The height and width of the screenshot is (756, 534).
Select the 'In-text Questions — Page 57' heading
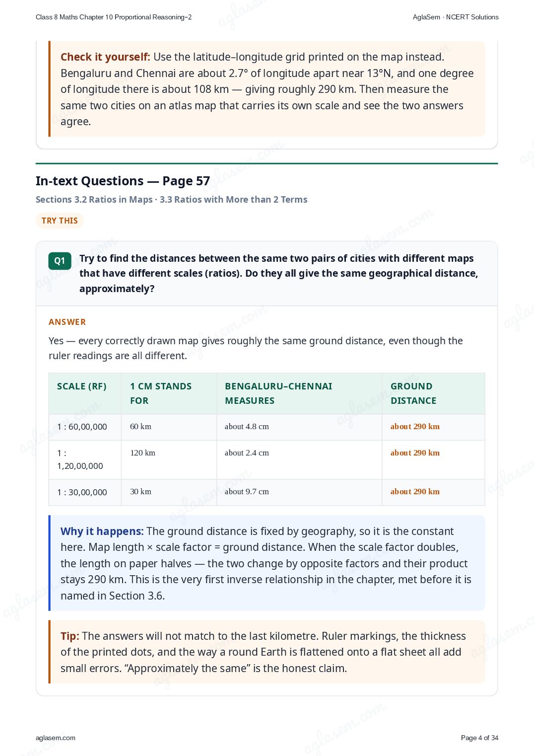tap(123, 181)
